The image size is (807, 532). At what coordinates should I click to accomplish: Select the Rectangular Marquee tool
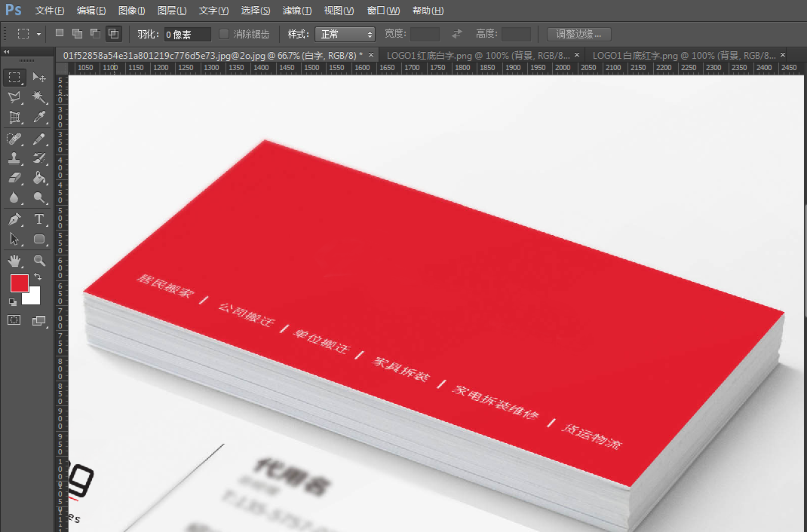[x=14, y=78]
